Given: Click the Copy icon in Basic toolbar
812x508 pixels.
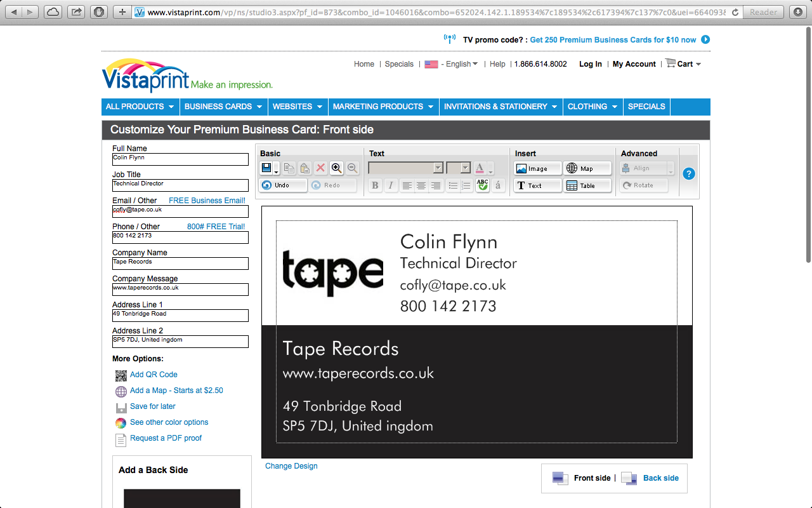Looking at the screenshot, I should 289,168.
